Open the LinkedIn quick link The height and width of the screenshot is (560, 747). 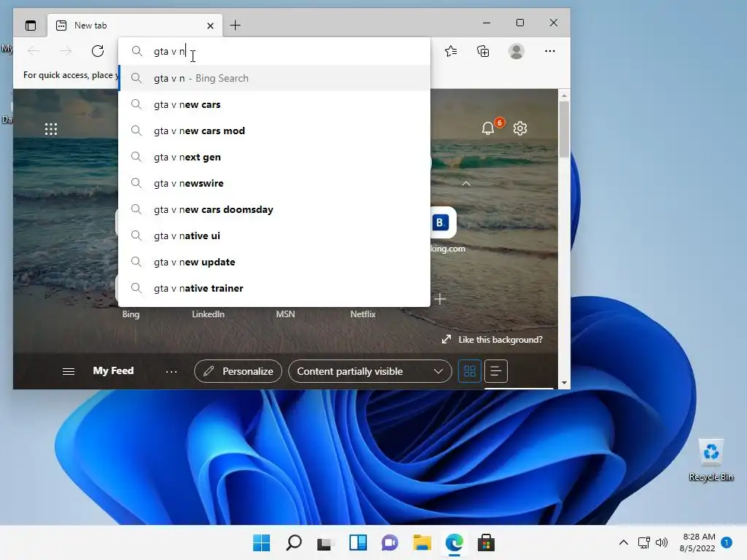(208, 314)
